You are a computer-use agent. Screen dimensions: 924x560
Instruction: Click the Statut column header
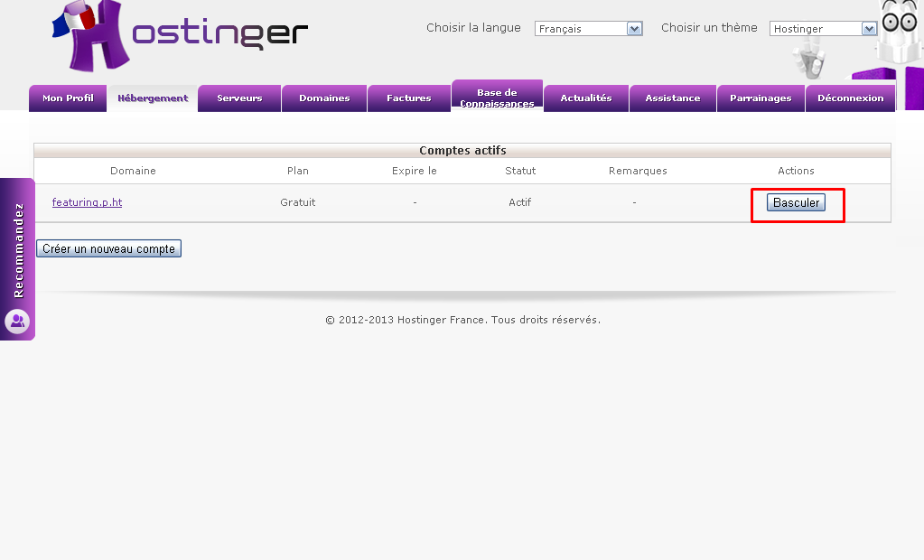click(x=520, y=171)
